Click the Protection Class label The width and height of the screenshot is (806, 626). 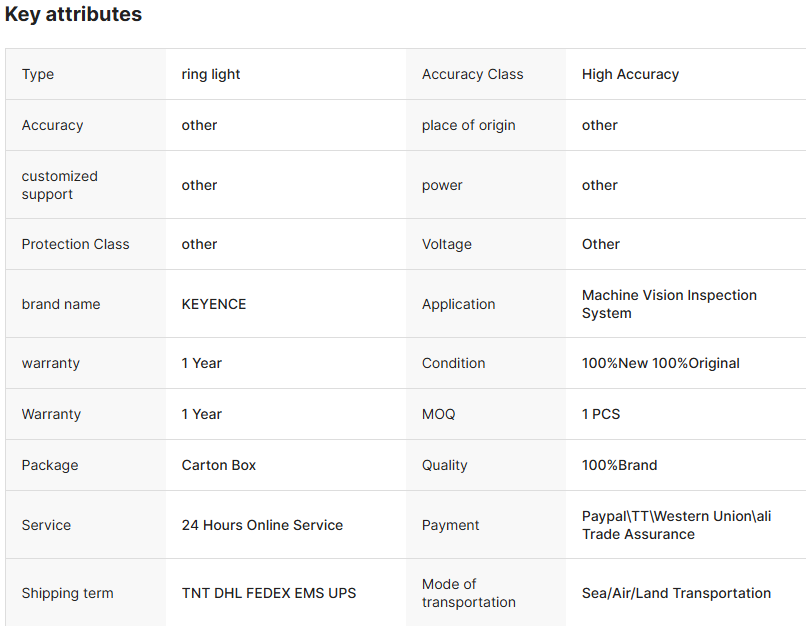point(76,244)
